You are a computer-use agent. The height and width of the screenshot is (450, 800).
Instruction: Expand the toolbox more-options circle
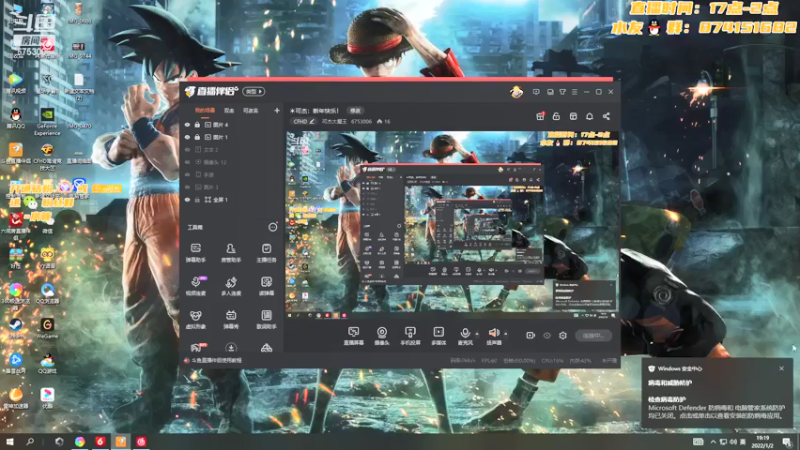[273, 227]
